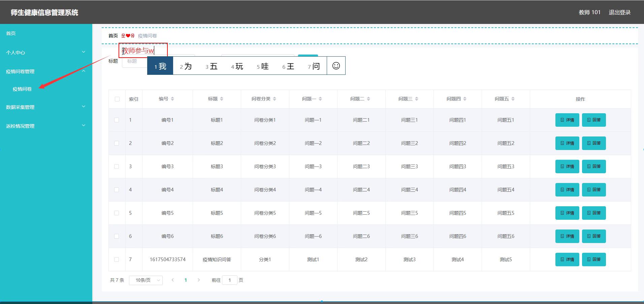This screenshot has height=304, width=644.
Task: Click sort arrows on 问题一 column
Action: click(320, 99)
